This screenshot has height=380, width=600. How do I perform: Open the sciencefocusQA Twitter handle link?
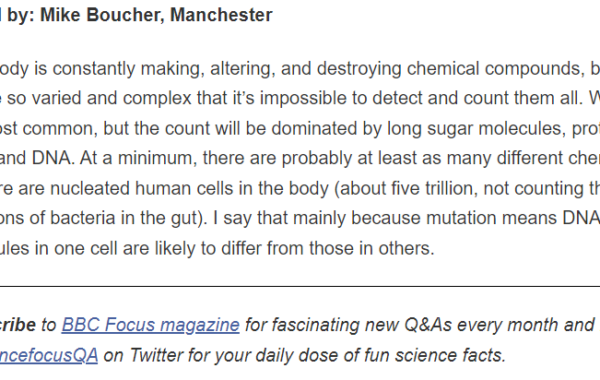pos(49,356)
